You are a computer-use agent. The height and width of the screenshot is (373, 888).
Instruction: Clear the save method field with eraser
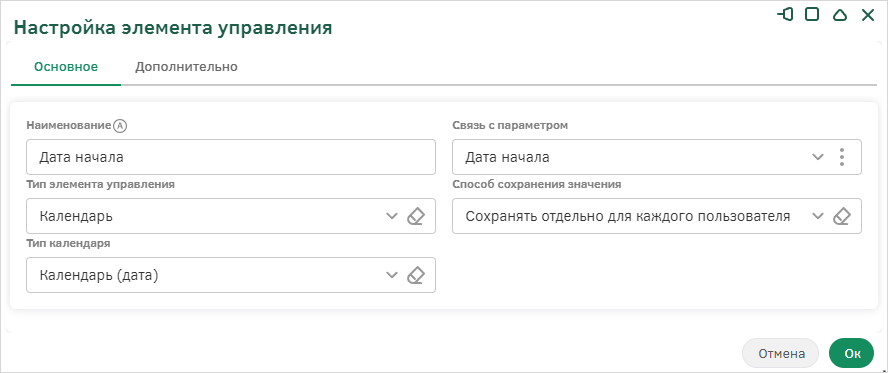(842, 216)
